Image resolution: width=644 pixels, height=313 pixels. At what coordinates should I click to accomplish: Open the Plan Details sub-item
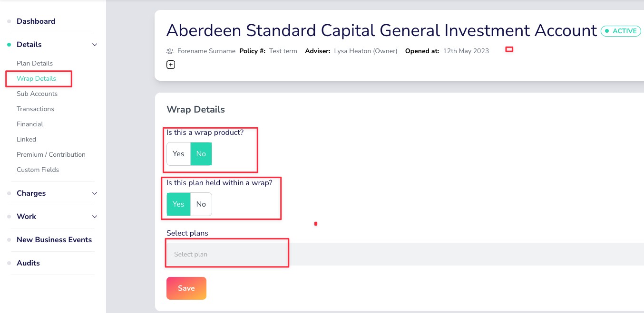click(x=35, y=63)
